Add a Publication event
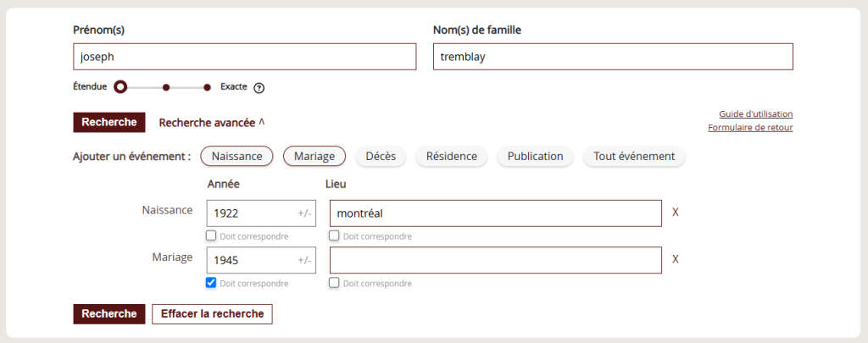This screenshot has height=343, width=868. 536,156
